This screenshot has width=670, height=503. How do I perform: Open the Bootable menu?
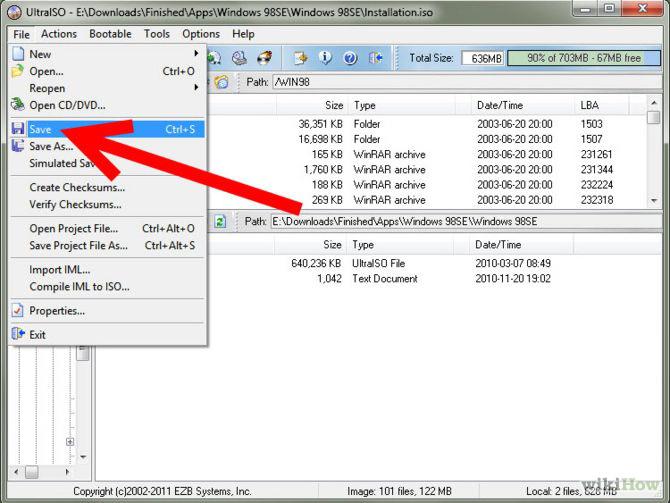click(x=110, y=34)
